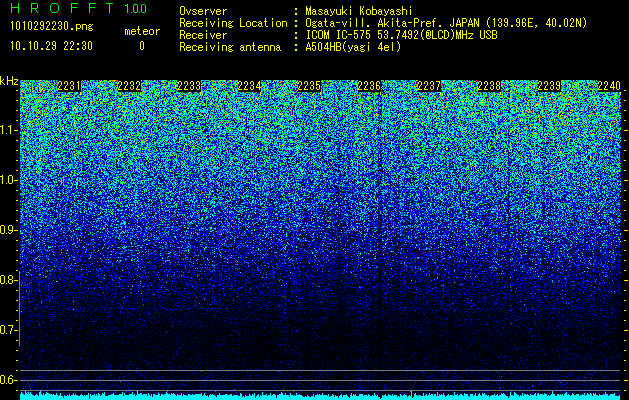629x400 pixels.
Task: Select the Receiving Location label
Action: point(233,23)
